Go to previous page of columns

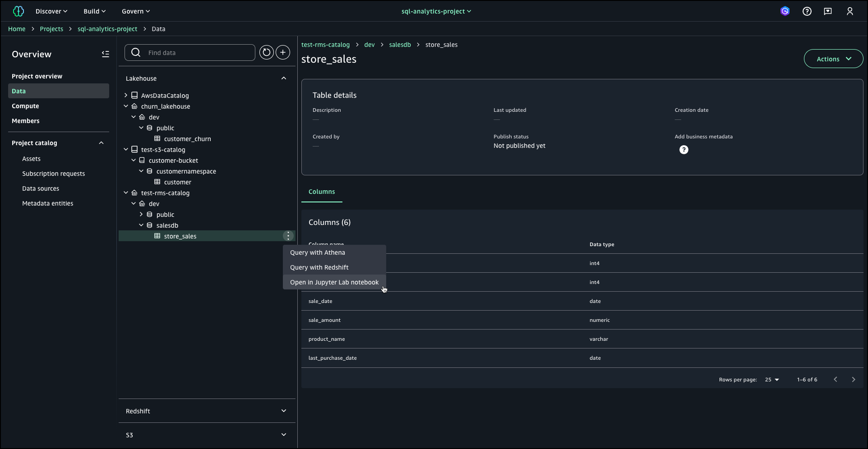pos(836,380)
